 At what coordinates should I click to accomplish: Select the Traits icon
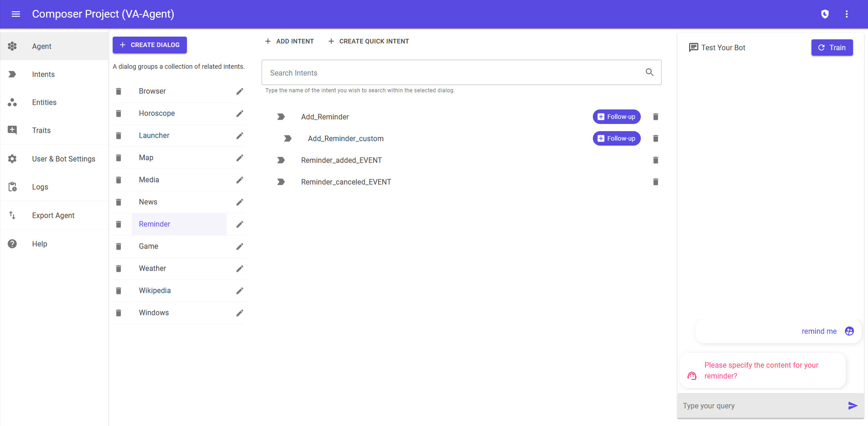coord(12,130)
